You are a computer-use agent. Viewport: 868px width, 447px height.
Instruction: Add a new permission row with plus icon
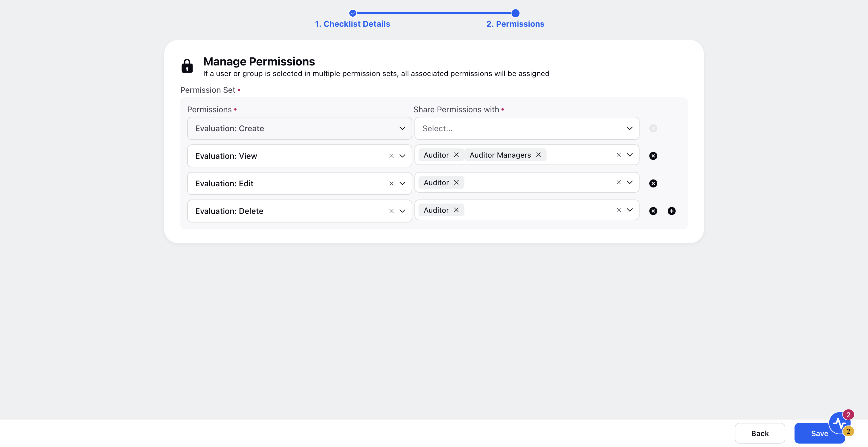(x=671, y=211)
